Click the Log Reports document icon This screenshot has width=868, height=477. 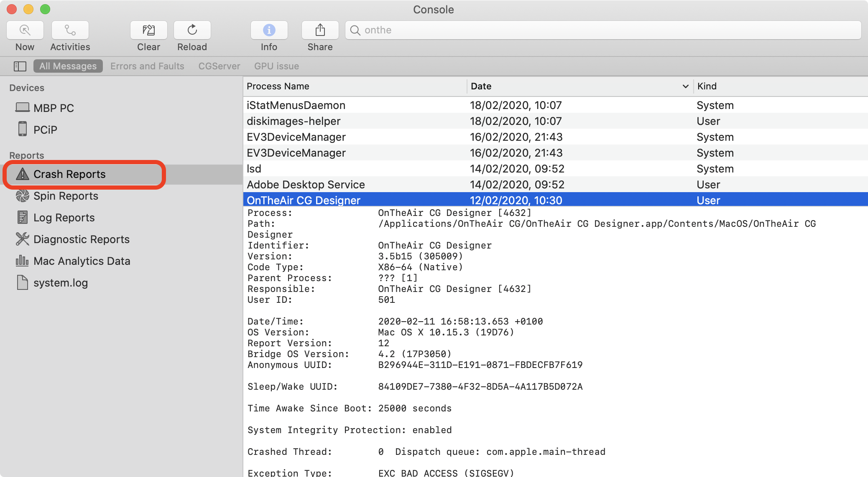coord(23,218)
